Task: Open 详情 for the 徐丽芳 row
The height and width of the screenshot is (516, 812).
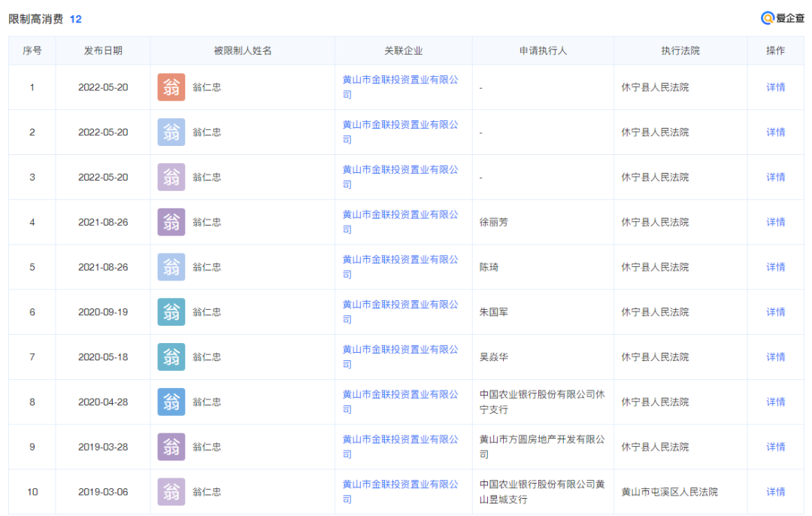Action: click(x=776, y=222)
